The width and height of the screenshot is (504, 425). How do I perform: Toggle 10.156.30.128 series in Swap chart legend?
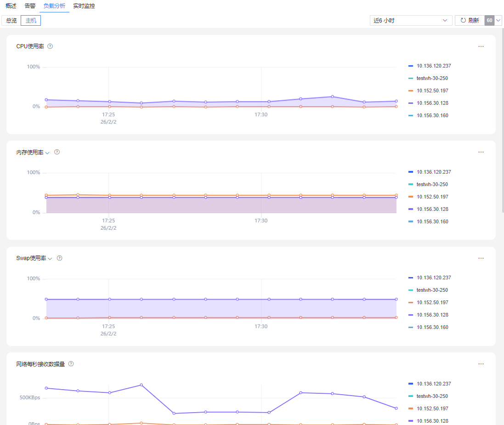tap(428, 315)
